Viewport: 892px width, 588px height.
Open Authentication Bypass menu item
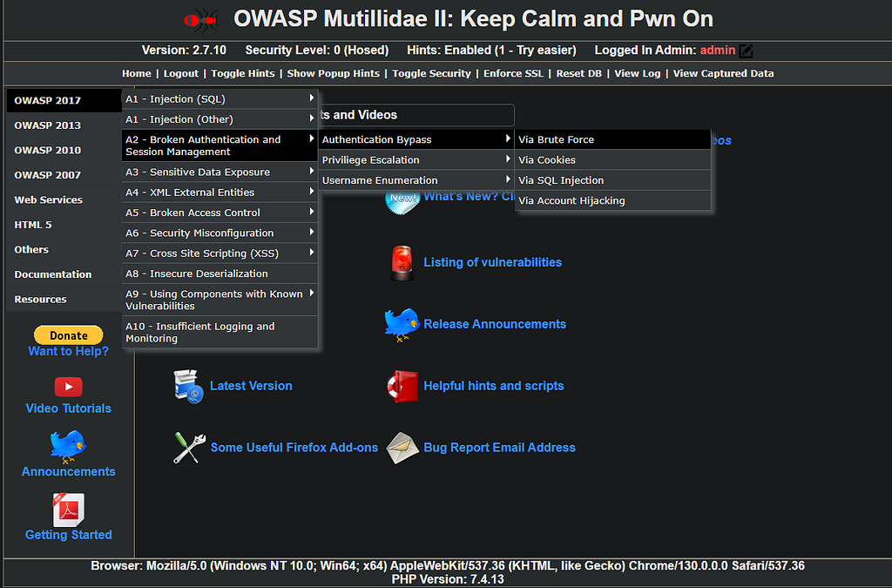click(x=416, y=139)
